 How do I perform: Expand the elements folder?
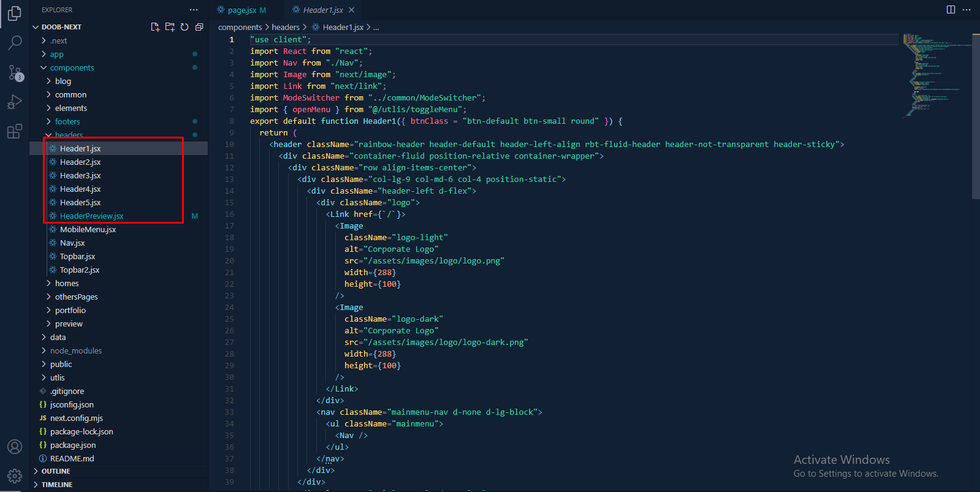(x=118, y=108)
